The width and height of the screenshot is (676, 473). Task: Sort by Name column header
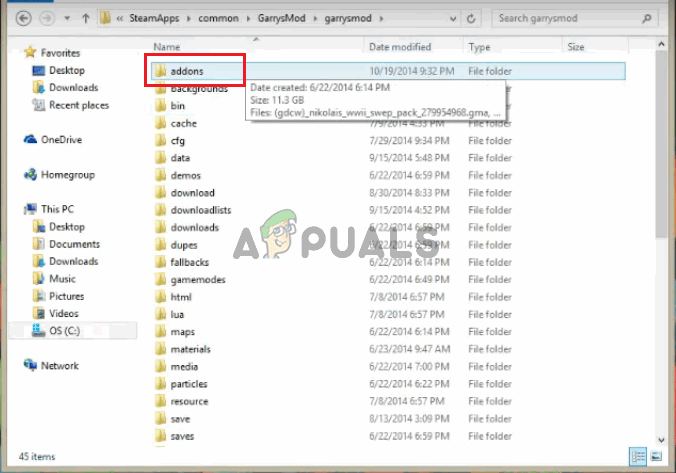coord(167,47)
